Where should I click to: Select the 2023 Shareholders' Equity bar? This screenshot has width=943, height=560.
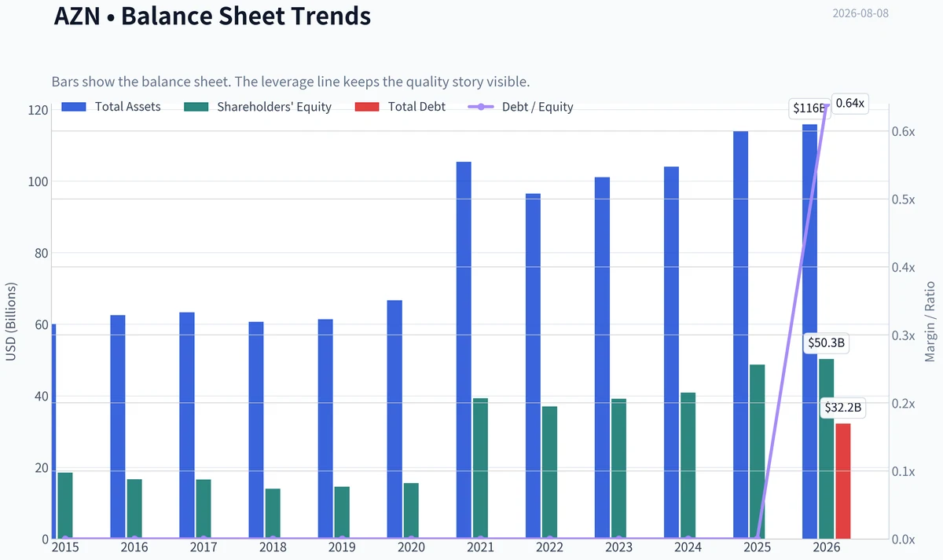[619, 469]
